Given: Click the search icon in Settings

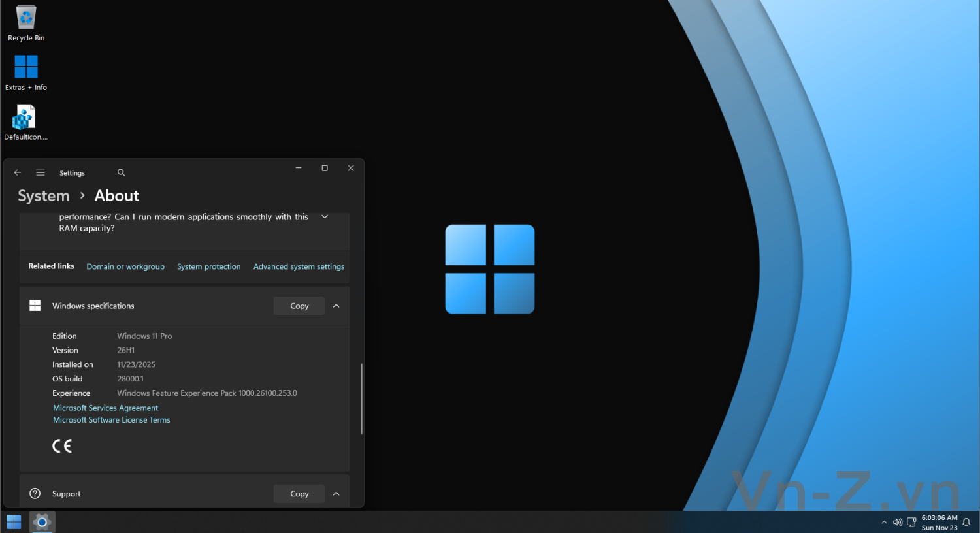Looking at the screenshot, I should click(121, 172).
